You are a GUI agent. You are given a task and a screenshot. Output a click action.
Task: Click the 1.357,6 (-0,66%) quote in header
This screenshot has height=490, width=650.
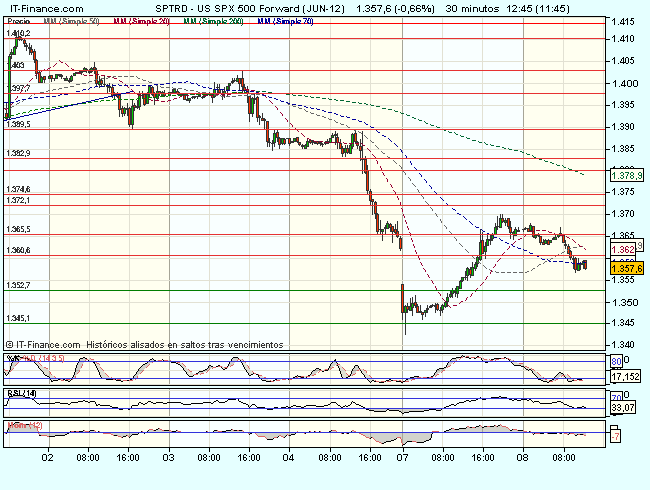click(395, 9)
